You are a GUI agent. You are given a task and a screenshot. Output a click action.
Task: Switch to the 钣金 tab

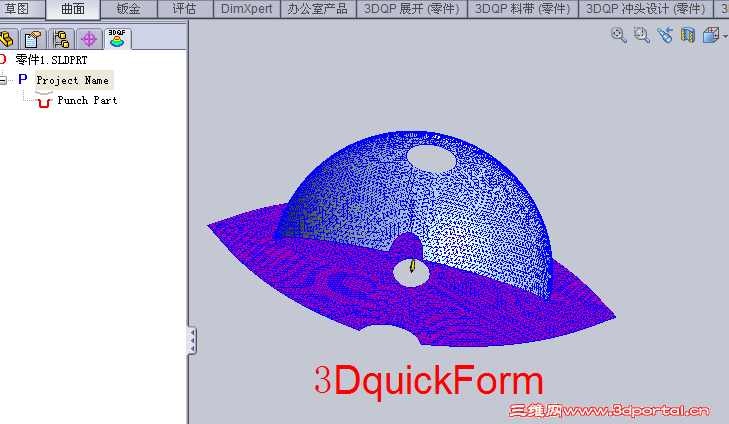(128, 9)
